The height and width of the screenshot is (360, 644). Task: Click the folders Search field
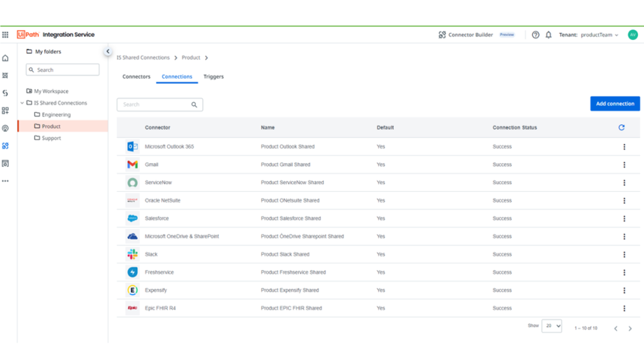coord(62,70)
